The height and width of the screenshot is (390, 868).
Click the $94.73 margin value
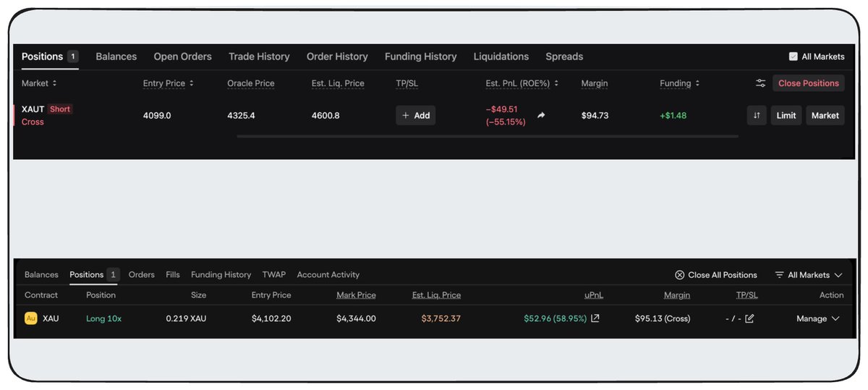click(x=595, y=115)
